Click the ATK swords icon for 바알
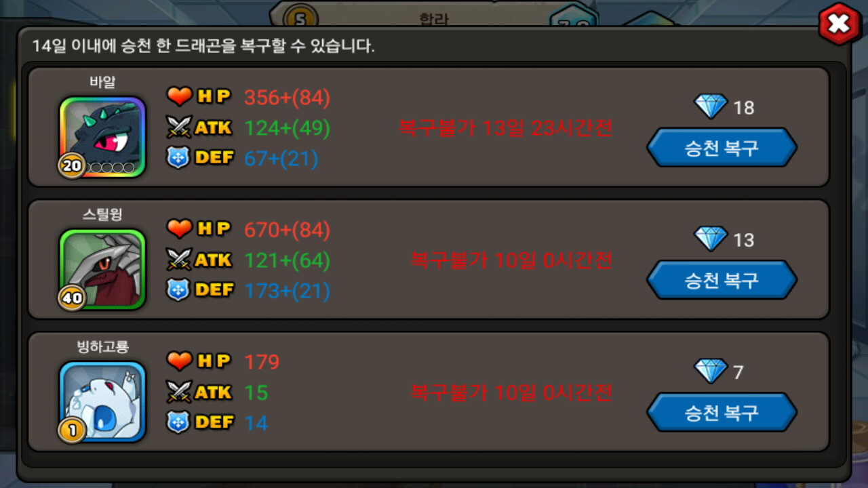The height and width of the screenshot is (488, 868). point(179,127)
